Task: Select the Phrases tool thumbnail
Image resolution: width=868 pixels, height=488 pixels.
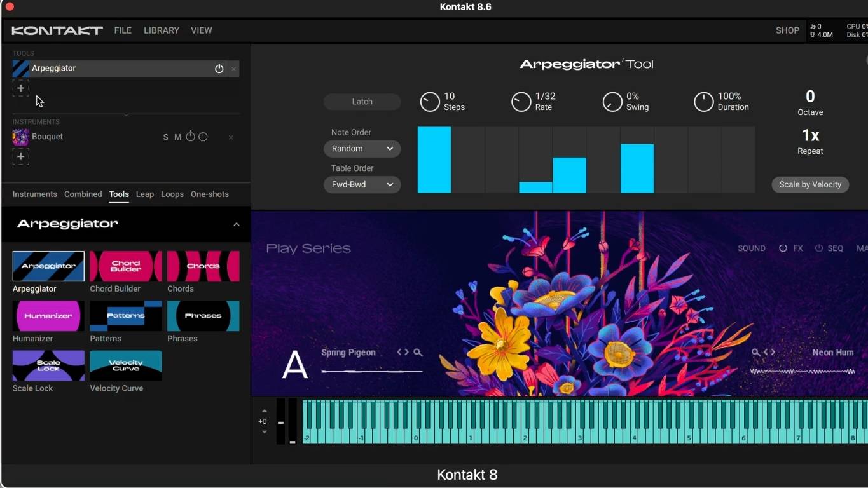Action: 203,316
